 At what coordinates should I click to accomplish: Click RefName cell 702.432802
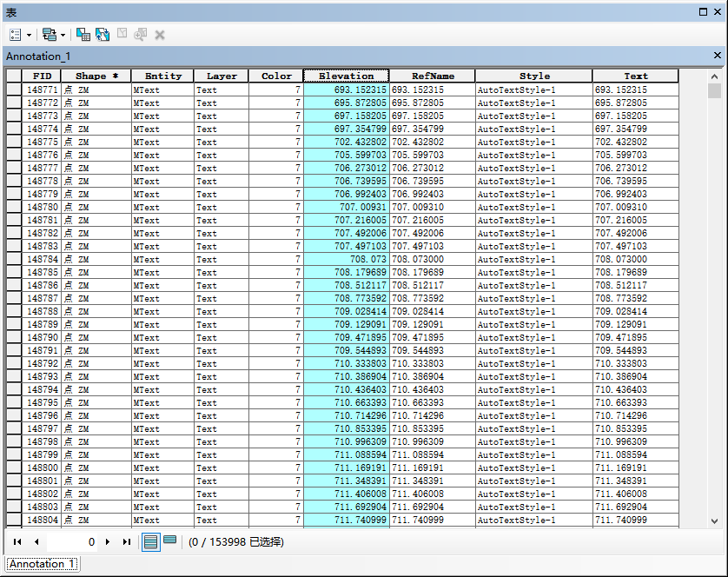(433, 142)
